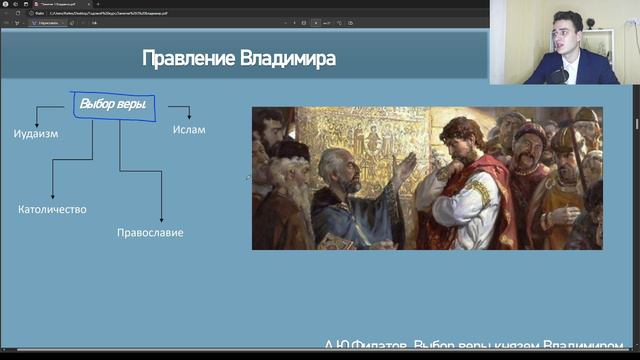Open a new browser tab
Image resolution: width=640 pixels, height=360 pixels.
(x=98, y=4)
